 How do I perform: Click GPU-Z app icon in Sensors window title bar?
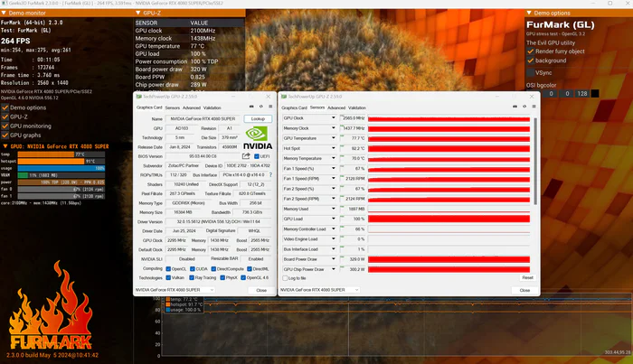(x=284, y=97)
